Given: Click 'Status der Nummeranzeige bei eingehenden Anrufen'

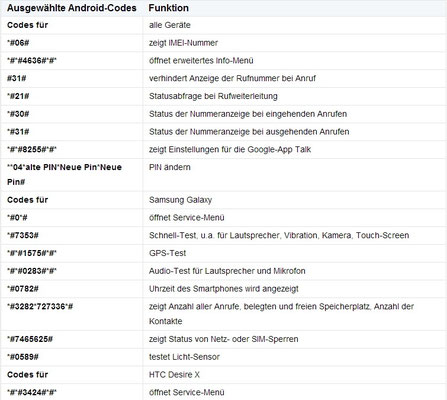Looking at the screenshot, I should pyautogui.click(x=248, y=114).
